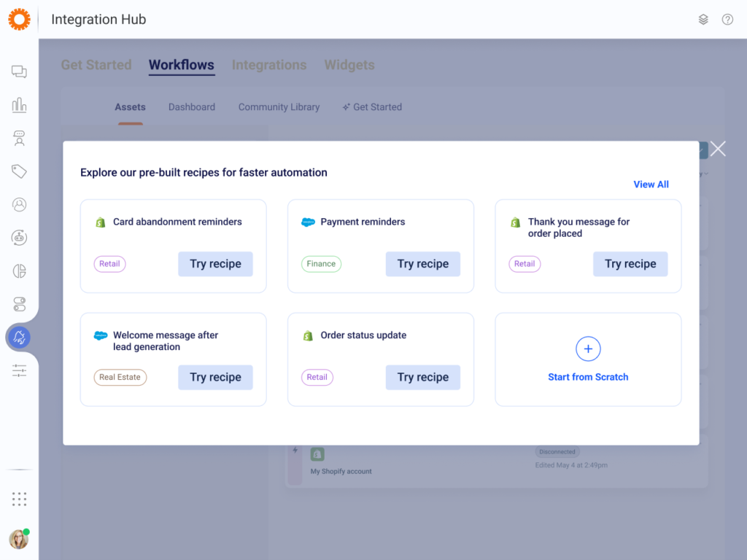Try the Payment reminders recipe
Image resolution: width=747 pixels, height=560 pixels.
click(423, 264)
